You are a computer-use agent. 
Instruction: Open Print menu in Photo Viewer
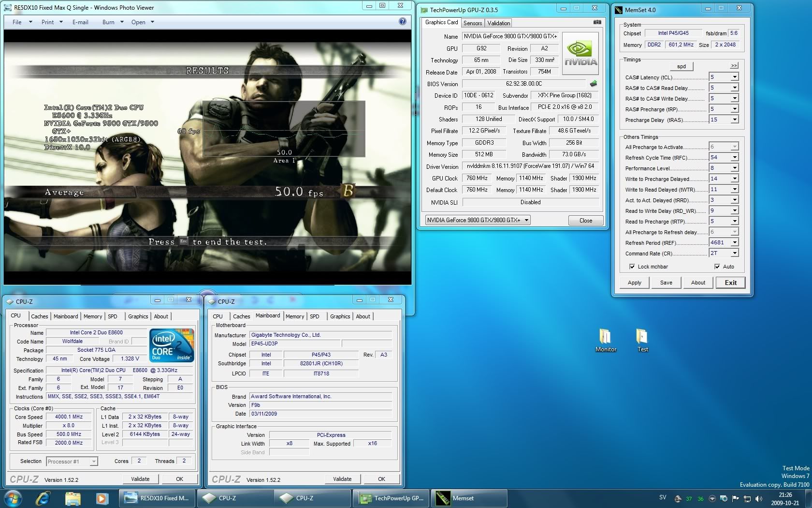click(x=52, y=22)
